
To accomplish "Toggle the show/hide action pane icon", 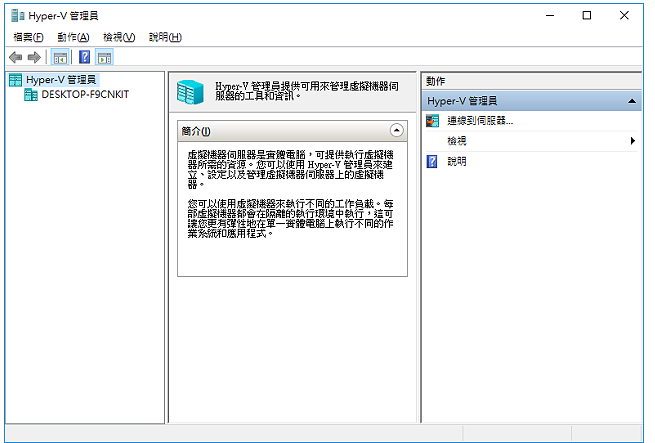I will pos(104,58).
